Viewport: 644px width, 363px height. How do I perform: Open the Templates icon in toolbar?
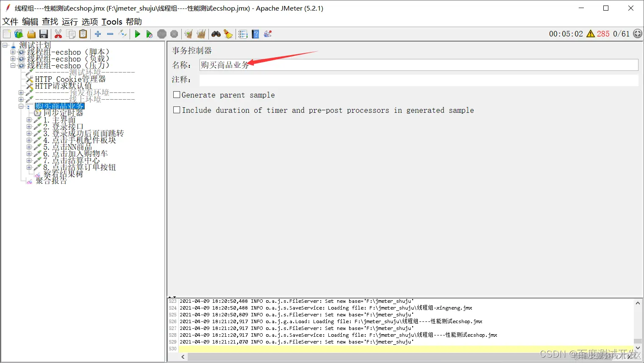pos(19,34)
